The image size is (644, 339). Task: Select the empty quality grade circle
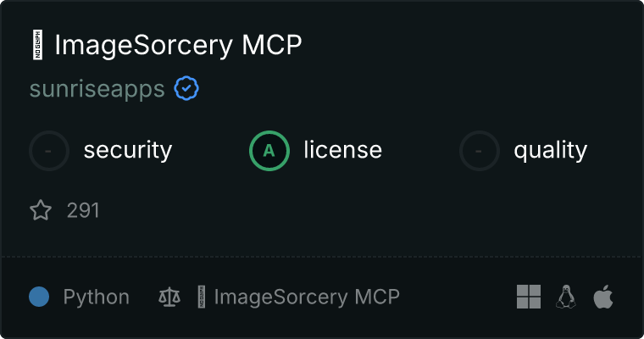(480, 151)
